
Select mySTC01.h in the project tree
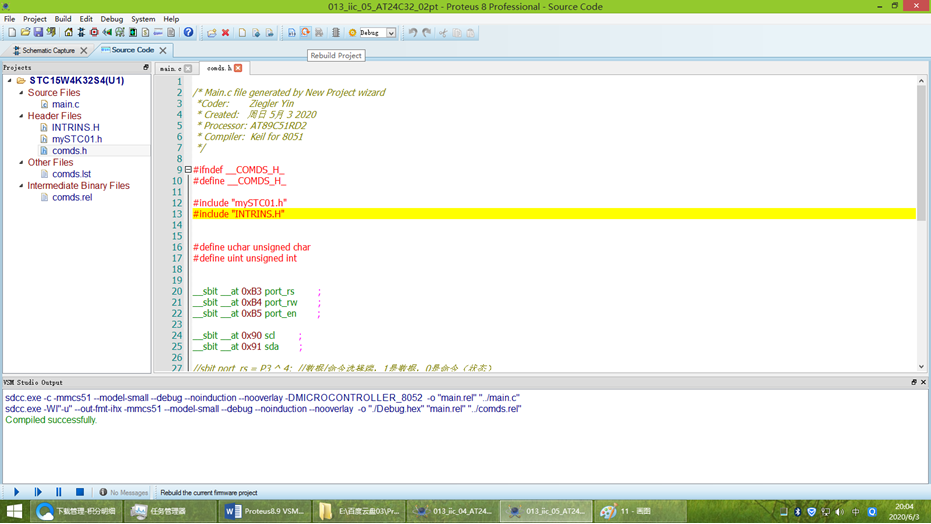point(77,139)
